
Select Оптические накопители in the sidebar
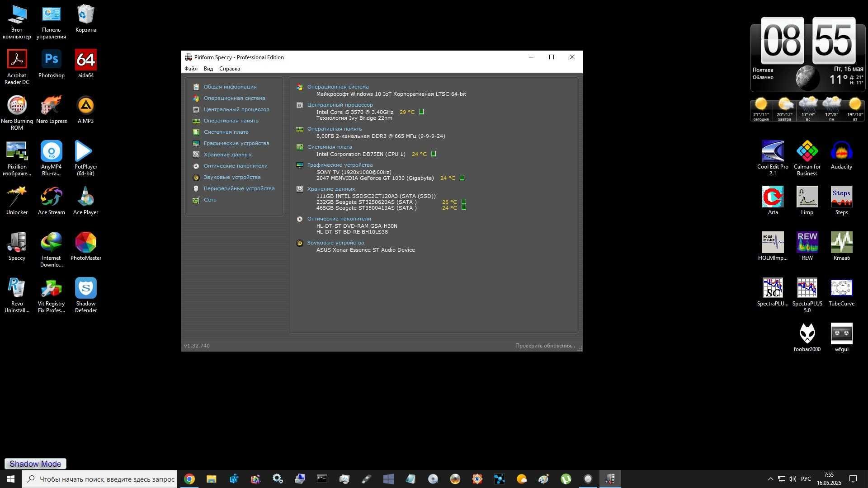235,166
